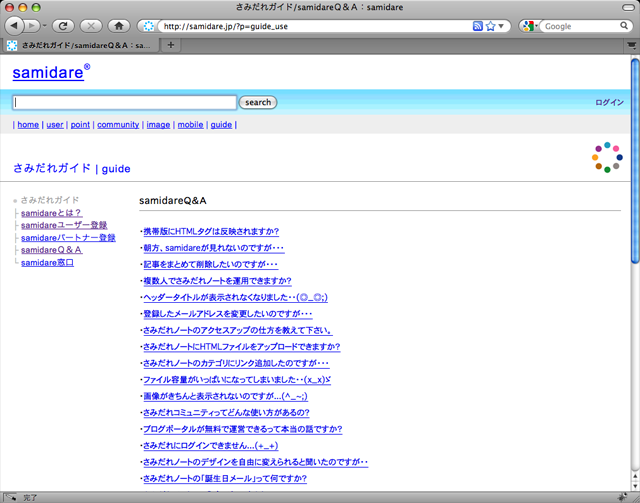Image resolution: width=640 pixels, height=503 pixels.
Task: Expand the address bar history dropdown arrow
Action: coord(504,26)
